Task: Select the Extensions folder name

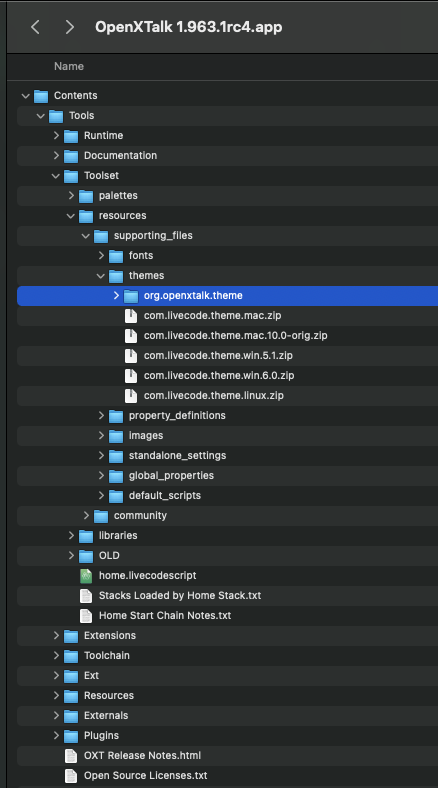Action: click(x=110, y=636)
